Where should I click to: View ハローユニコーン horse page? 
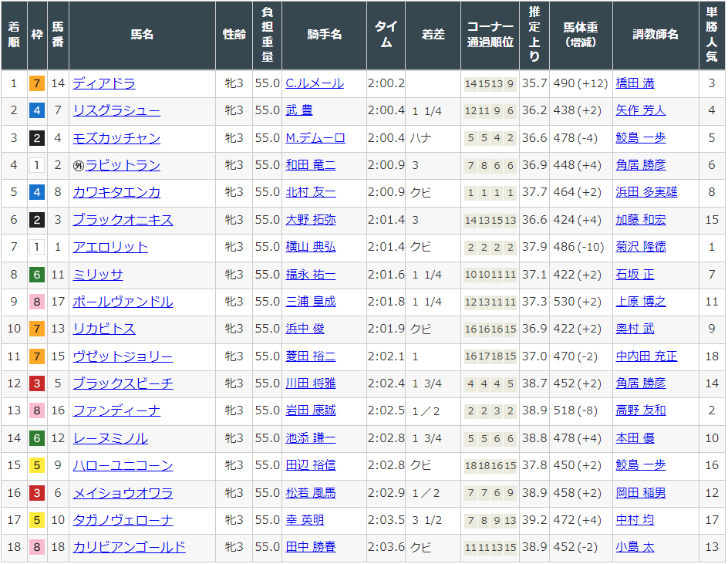click(123, 465)
